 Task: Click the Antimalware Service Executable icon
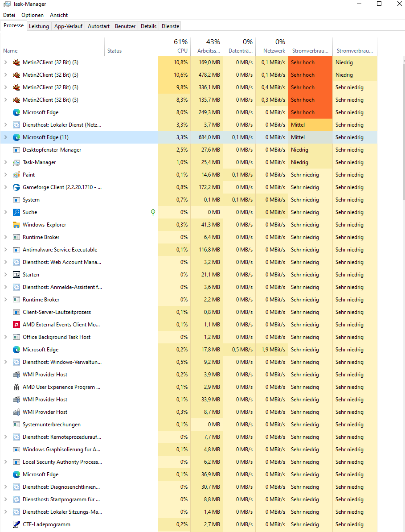(16, 250)
